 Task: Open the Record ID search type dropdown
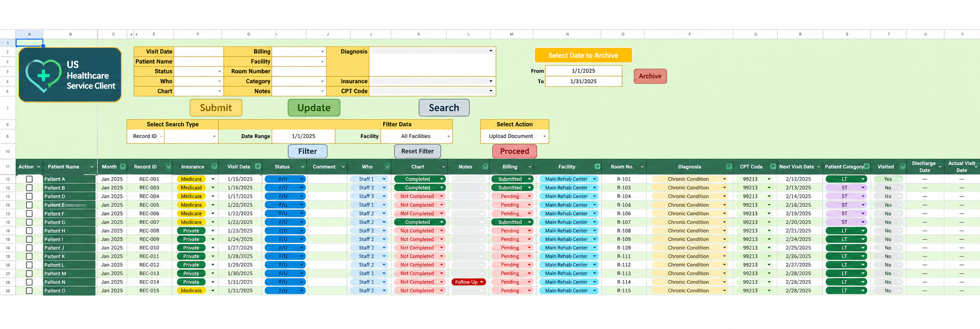161,136
